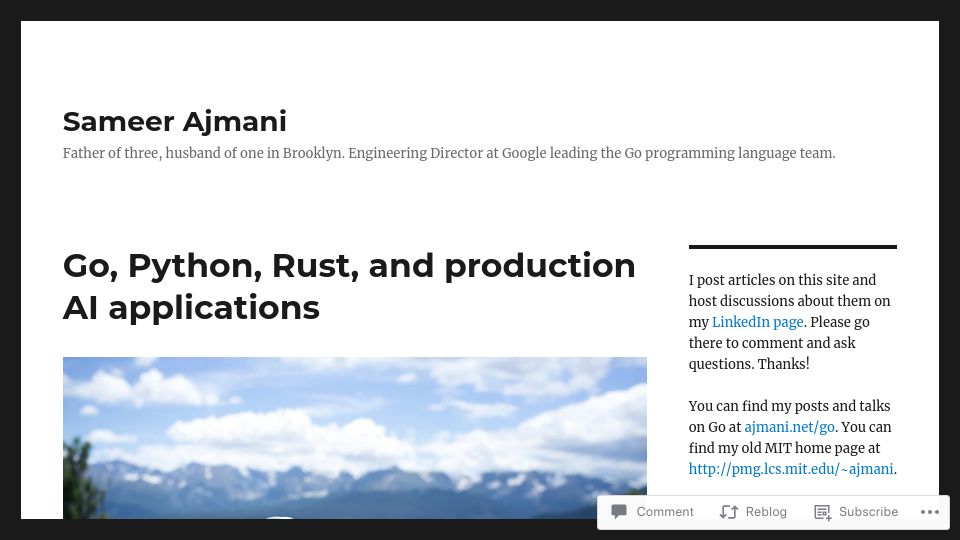The height and width of the screenshot is (540, 960).
Task: Select the Comment label in action bar
Action: [x=665, y=511]
